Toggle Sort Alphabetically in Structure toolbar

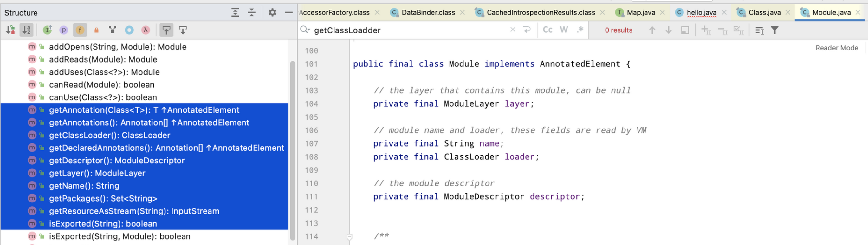[x=27, y=30]
